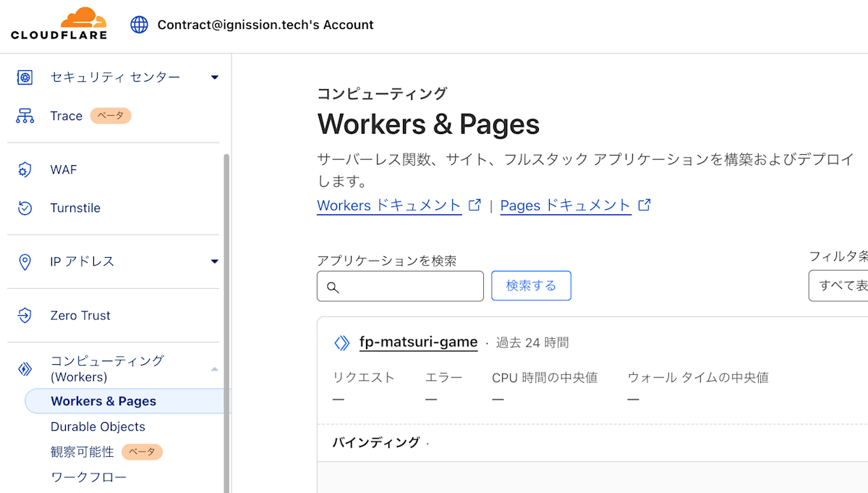Click the ベータ badge next to 観察可能性

142,452
